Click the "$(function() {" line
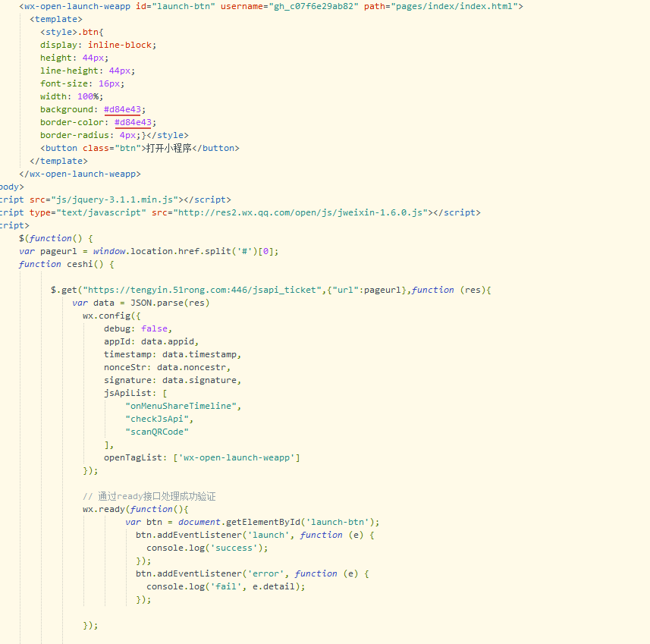Screen dimensions: 650x644 pyautogui.click(x=56, y=238)
